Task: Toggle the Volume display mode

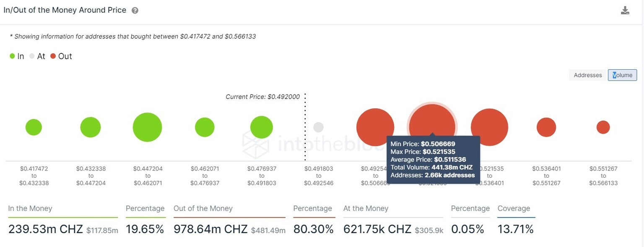Action: 622,75
